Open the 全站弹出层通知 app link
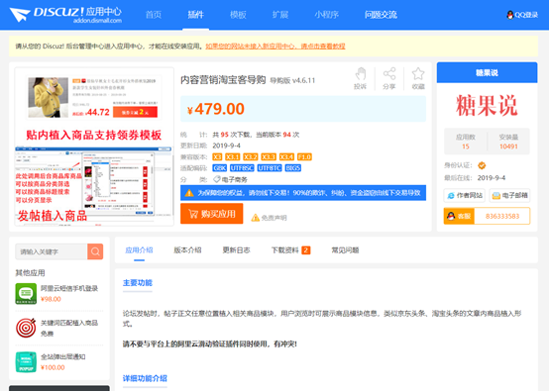 point(63,356)
